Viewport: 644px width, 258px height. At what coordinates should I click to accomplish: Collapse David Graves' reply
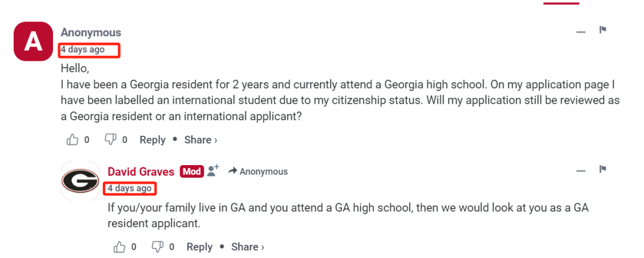coord(581,170)
